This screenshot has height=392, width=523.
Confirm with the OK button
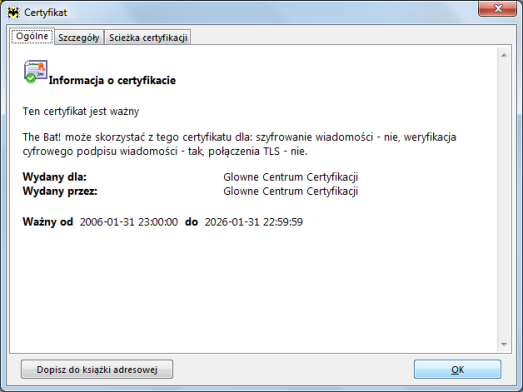point(458,369)
